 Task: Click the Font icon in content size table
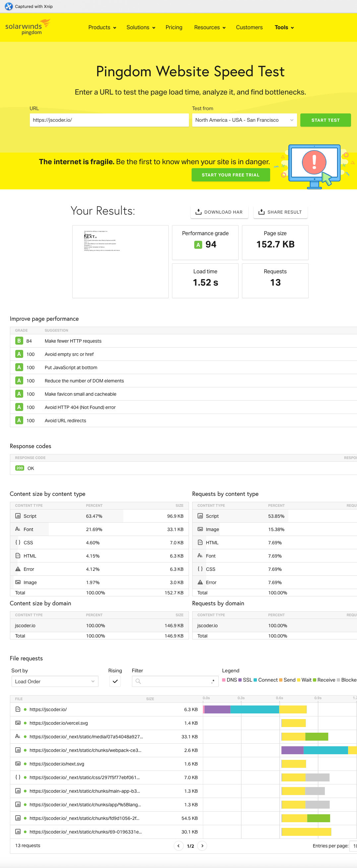pyautogui.click(x=18, y=529)
